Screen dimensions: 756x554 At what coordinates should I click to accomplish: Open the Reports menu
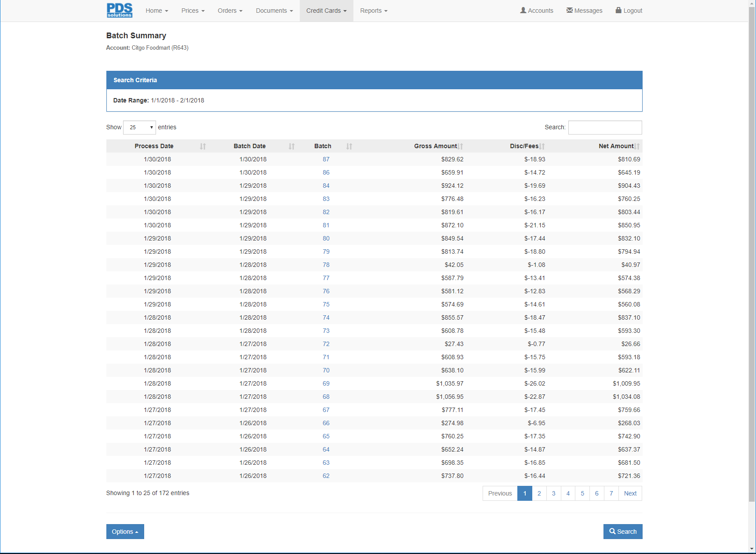374,11
